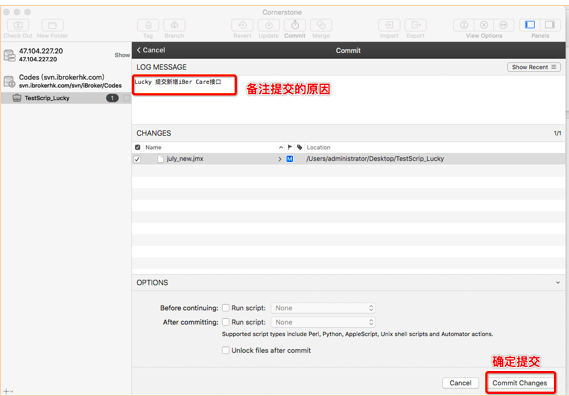Click the tag column header icon
The height and width of the screenshot is (396, 569).
tap(299, 147)
